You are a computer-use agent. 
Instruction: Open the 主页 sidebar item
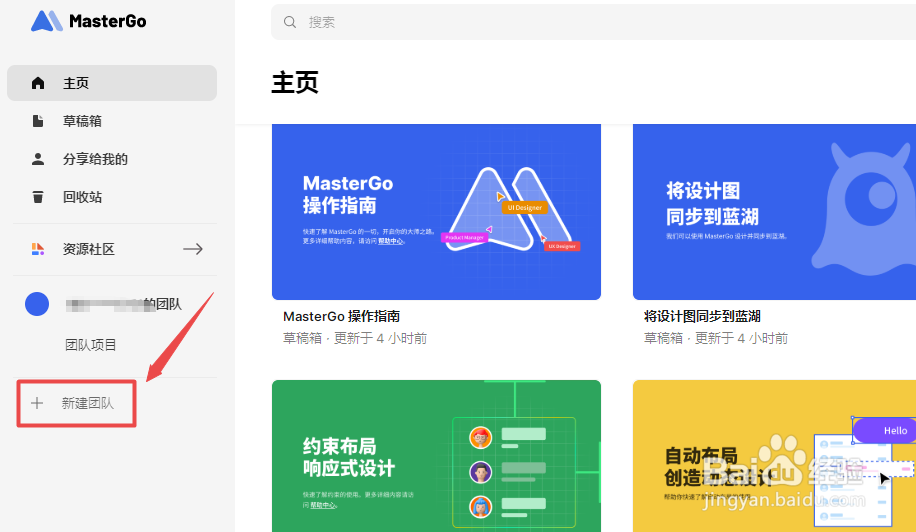[112, 83]
